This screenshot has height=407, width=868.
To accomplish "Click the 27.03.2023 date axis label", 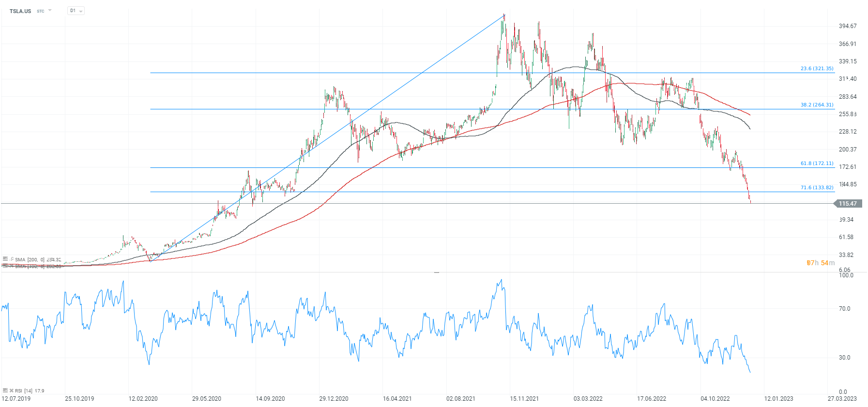I will (x=842, y=399).
